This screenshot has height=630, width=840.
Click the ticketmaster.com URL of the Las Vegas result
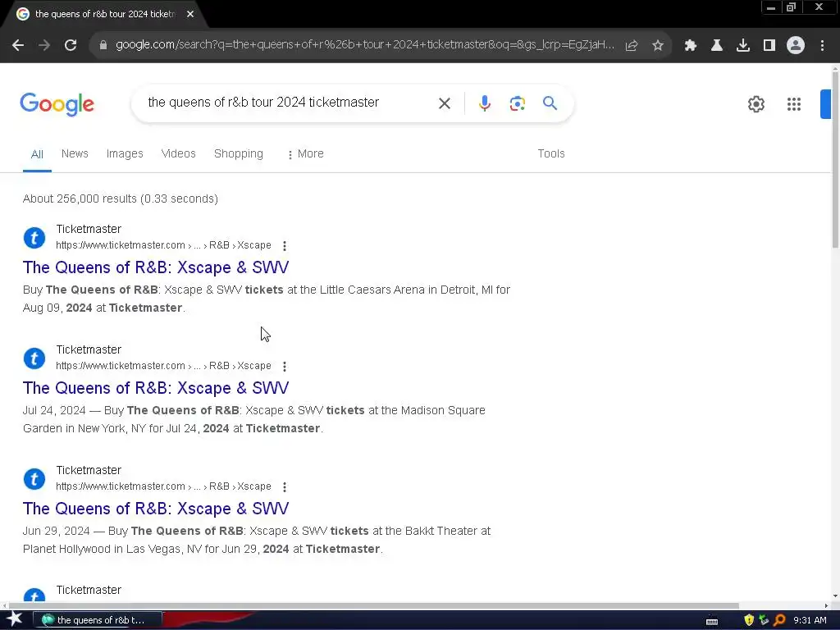163,486
